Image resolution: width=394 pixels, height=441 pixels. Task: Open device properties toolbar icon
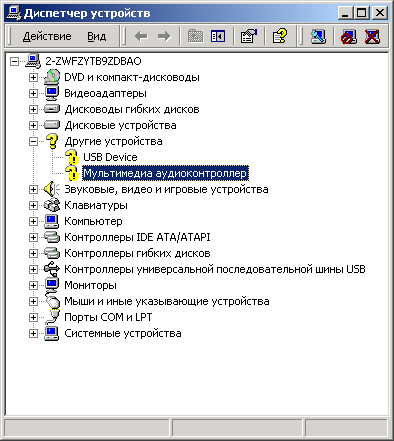click(x=249, y=36)
